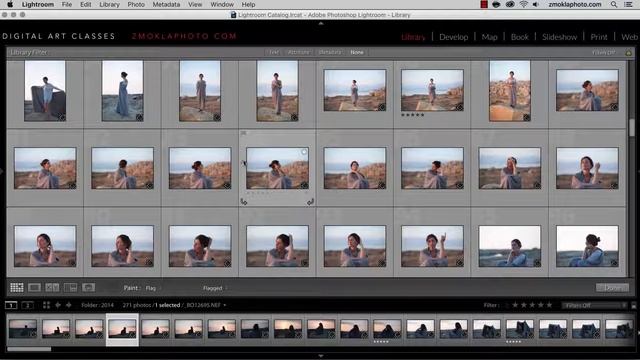The image size is (640, 360).
Task: Filter by five stars in the filmstrip filter
Action: point(549,305)
